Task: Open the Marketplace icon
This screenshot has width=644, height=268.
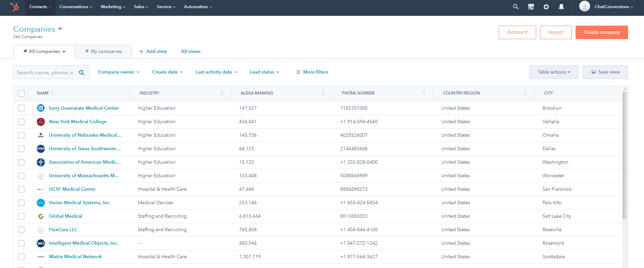Action: coord(531,7)
